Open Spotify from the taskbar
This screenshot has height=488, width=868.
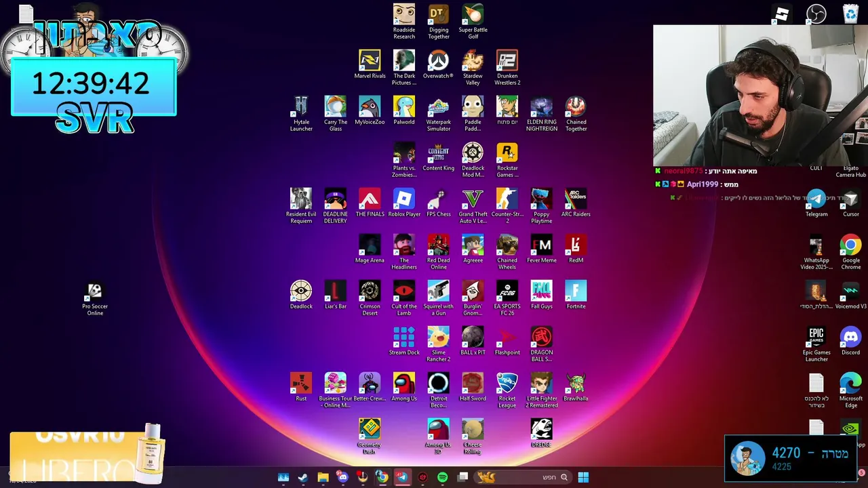(443, 477)
